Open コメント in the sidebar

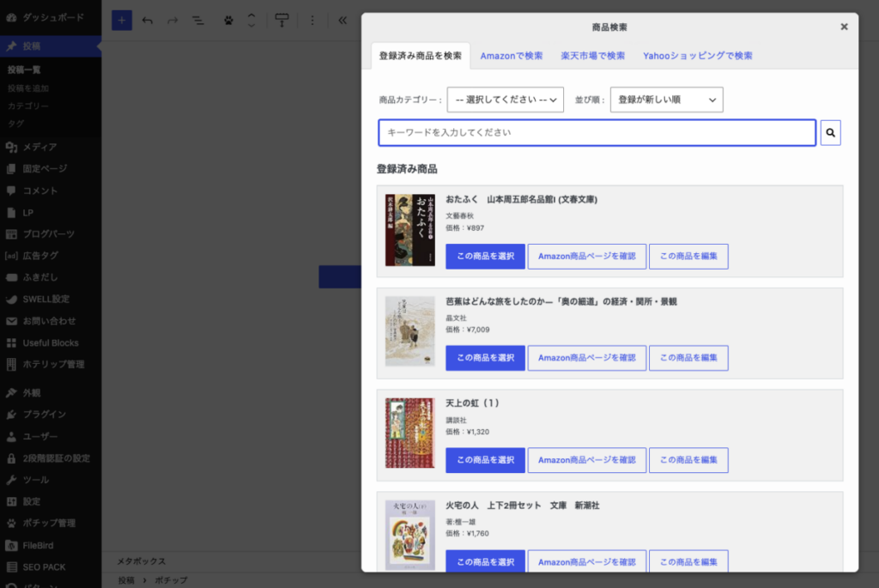pos(51,191)
